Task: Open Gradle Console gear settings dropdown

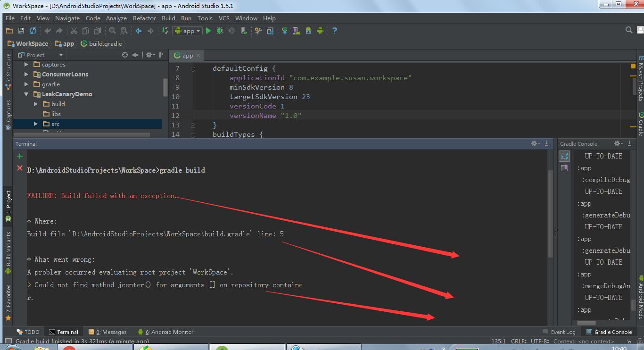Action: coord(619,143)
